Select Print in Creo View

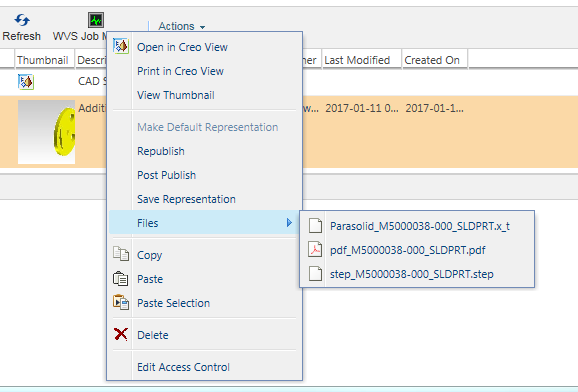(180, 71)
